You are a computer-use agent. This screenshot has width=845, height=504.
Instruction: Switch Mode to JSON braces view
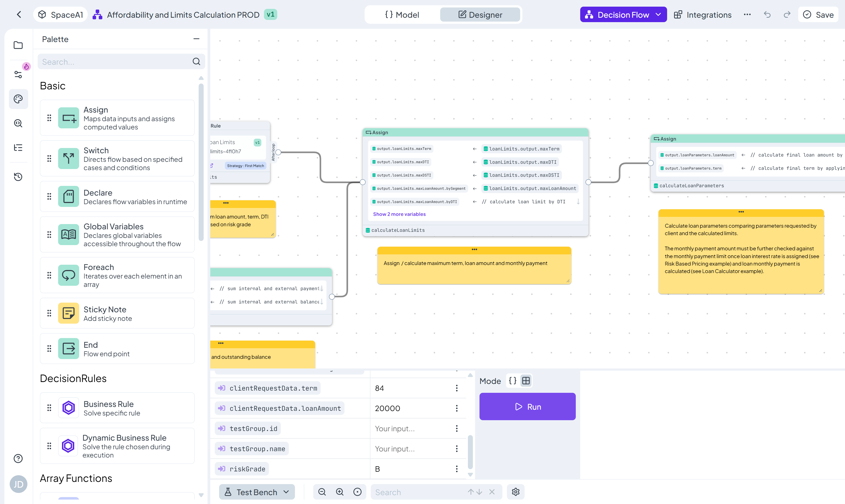click(x=512, y=381)
